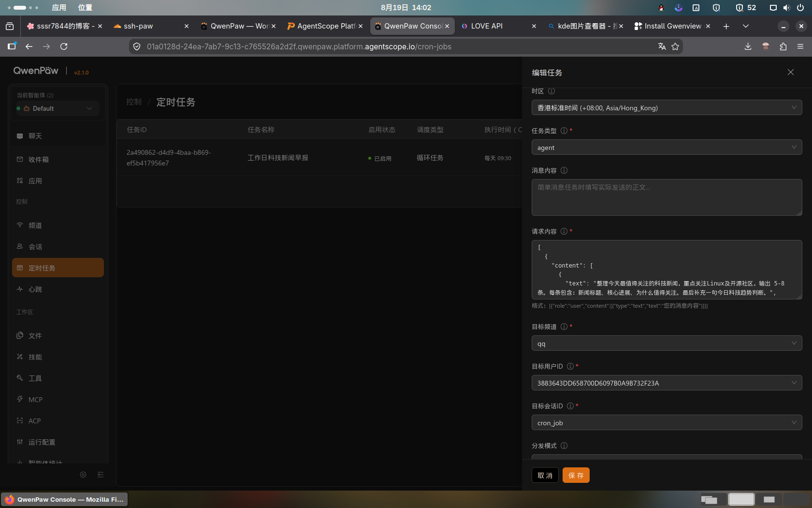Click the address bar URL
This screenshot has height=508, width=812.
coord(299,46)
